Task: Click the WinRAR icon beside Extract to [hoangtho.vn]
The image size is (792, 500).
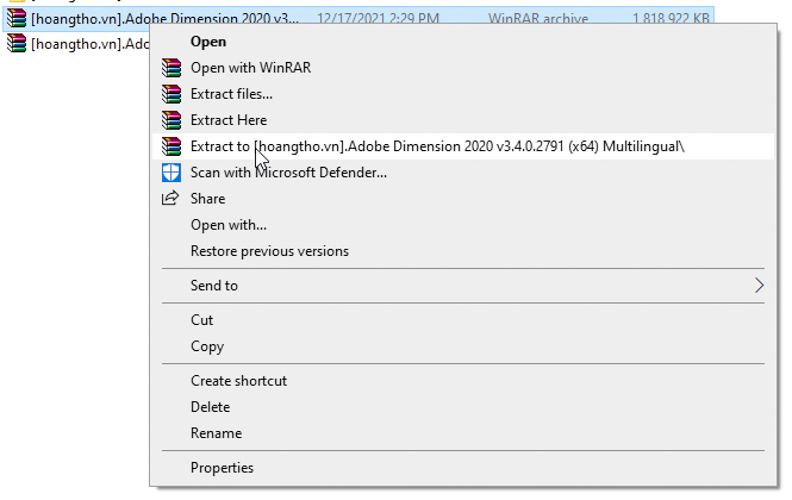Action: 171,146
